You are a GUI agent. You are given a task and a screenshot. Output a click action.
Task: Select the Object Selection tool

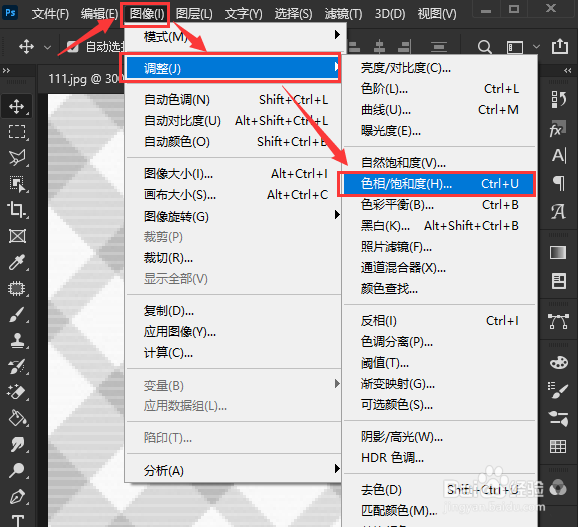click(17, 184)
